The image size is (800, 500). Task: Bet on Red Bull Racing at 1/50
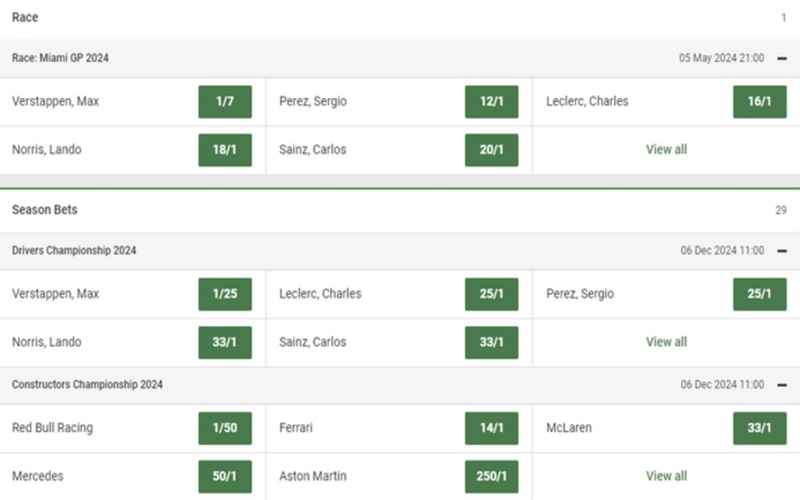[x=225, y=428]
